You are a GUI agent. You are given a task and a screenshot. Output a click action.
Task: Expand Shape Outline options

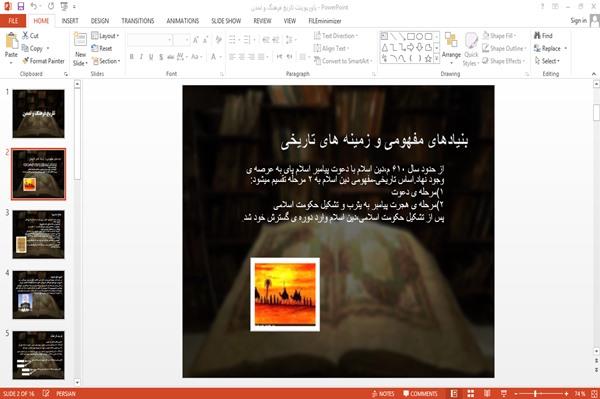[x=504, y=48]
